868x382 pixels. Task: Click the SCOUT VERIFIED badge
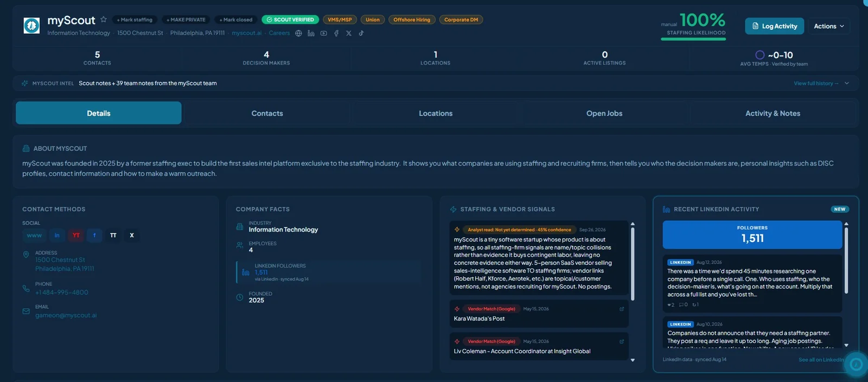[x=290, y=20]
